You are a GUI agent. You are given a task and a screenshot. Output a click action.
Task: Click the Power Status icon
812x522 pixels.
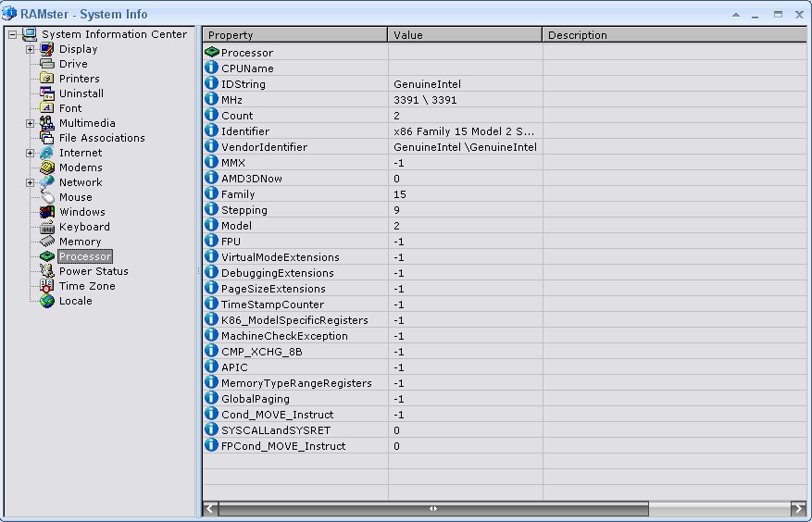tap(47, 271)
